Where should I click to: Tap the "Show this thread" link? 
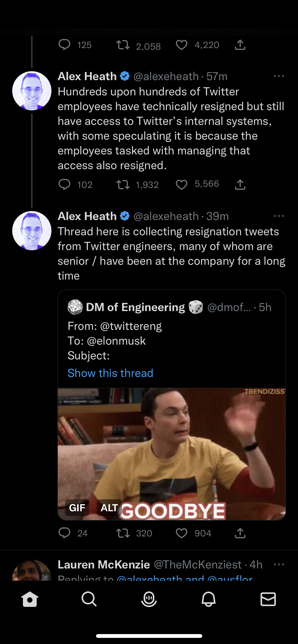pos(110,373)
